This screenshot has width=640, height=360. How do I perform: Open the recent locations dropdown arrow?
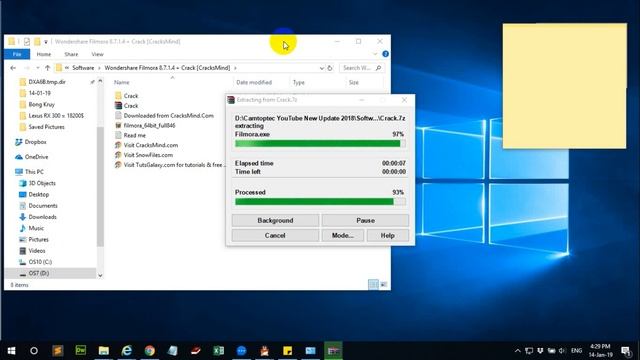tap(38, 68)
